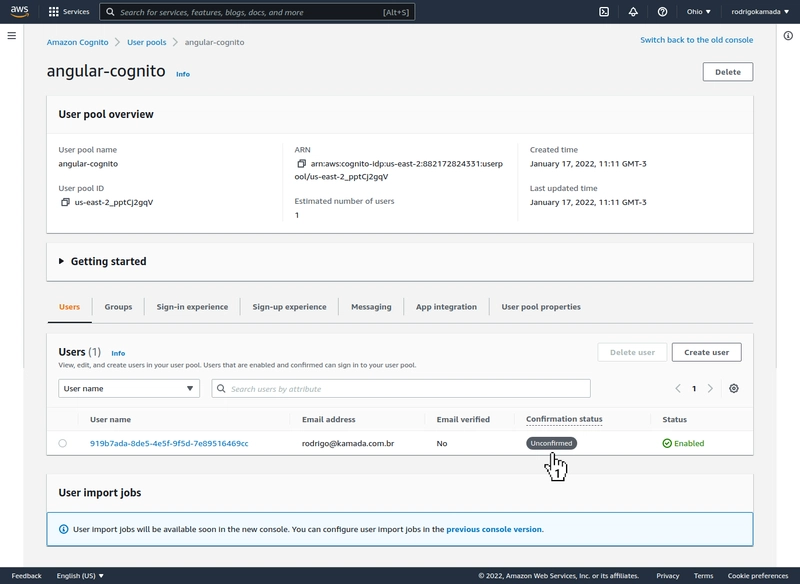Switch to the App integration tab

pos(446,307)
